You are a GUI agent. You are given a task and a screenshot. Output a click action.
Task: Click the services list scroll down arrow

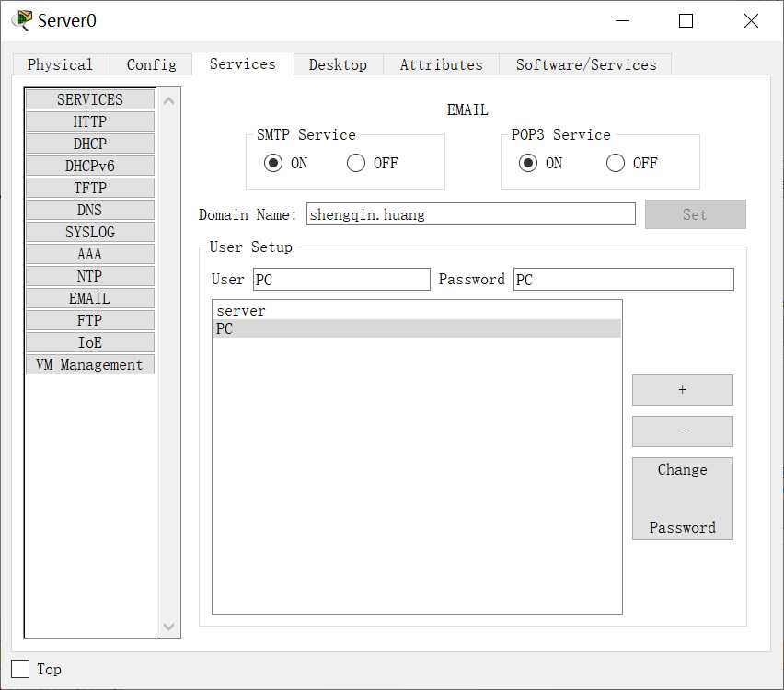[x=169, y=626]
